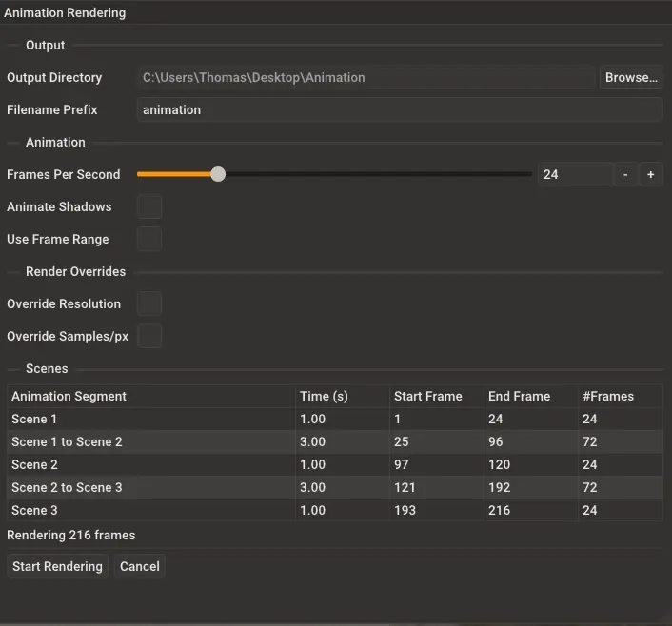
Task: Click the Start Rendering button
Action: (57, 566)
